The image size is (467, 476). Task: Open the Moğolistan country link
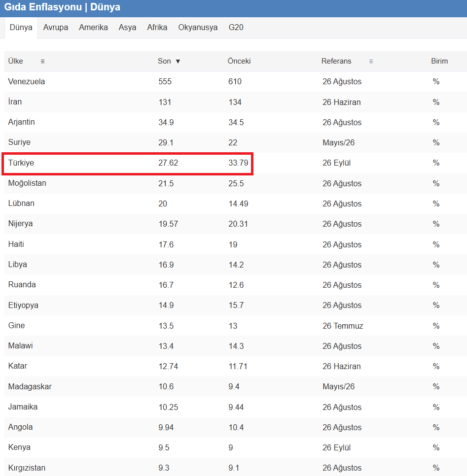tap(27, 183)
